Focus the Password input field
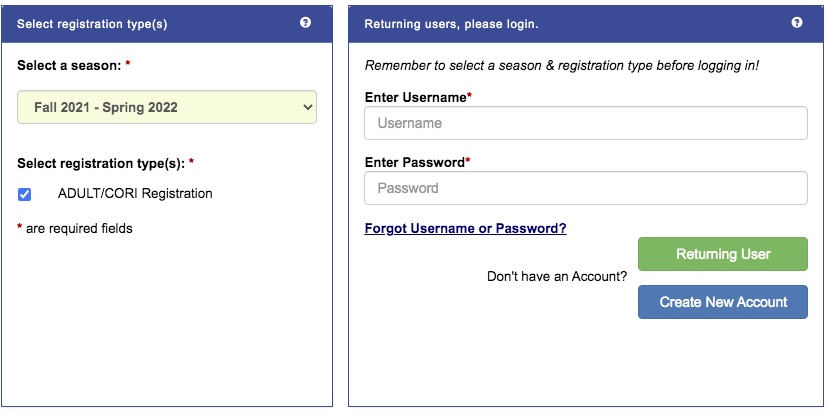The height and width of the screenshot is (413, 828). (586, 188)
